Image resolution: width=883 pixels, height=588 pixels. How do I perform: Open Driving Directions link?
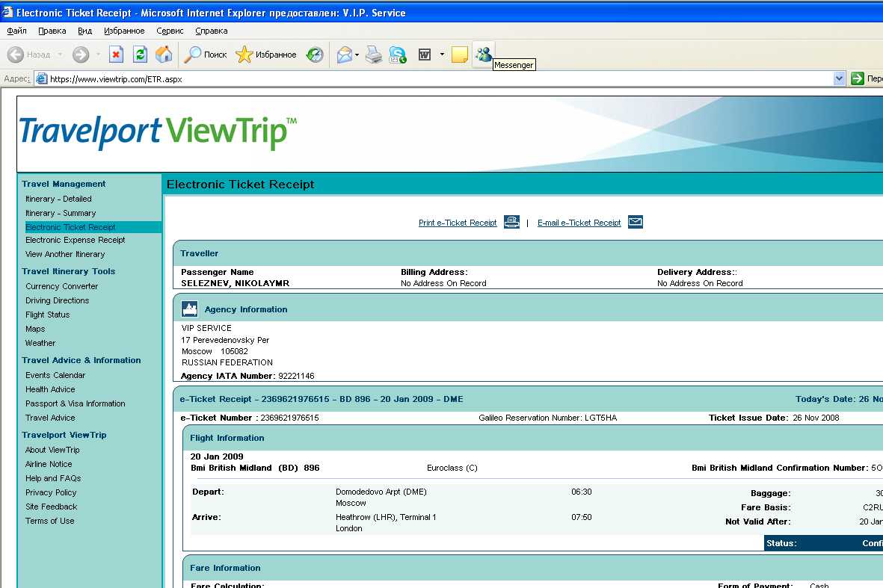58,300
